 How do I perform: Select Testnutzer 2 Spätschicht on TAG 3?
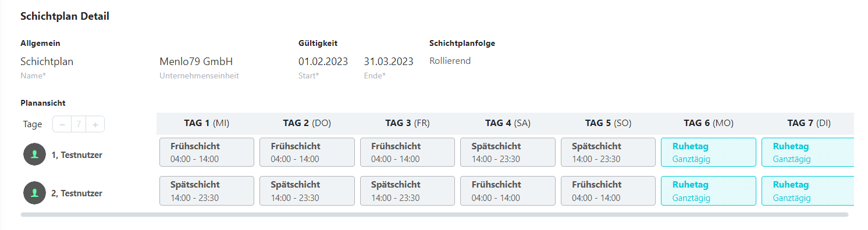click(407, 191)
